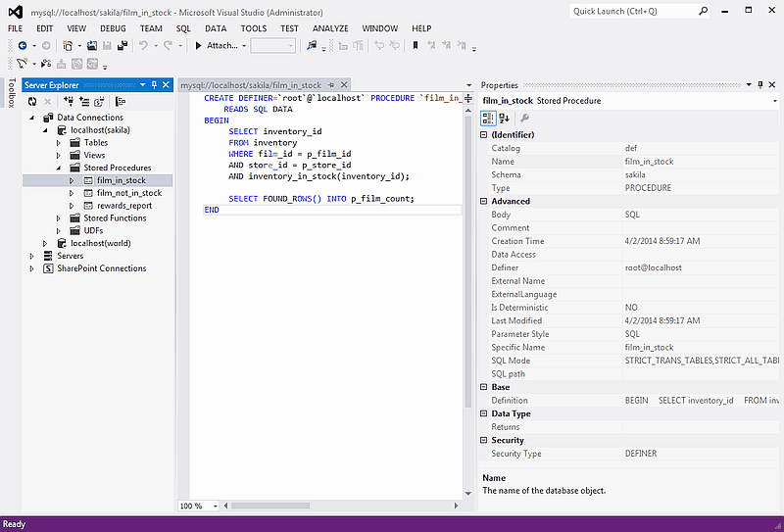Close the film_in_stock document tab
The image size is (784, 532).
[x=344, y=85]
